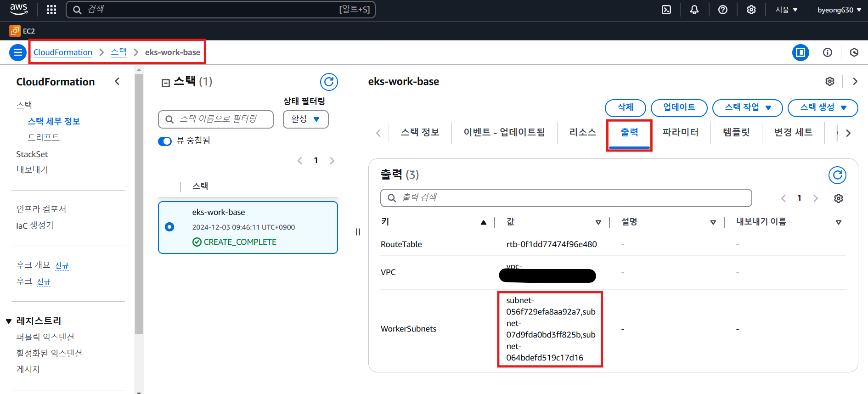
Task: Switch to the Resources tab
Action: point(582,132)
